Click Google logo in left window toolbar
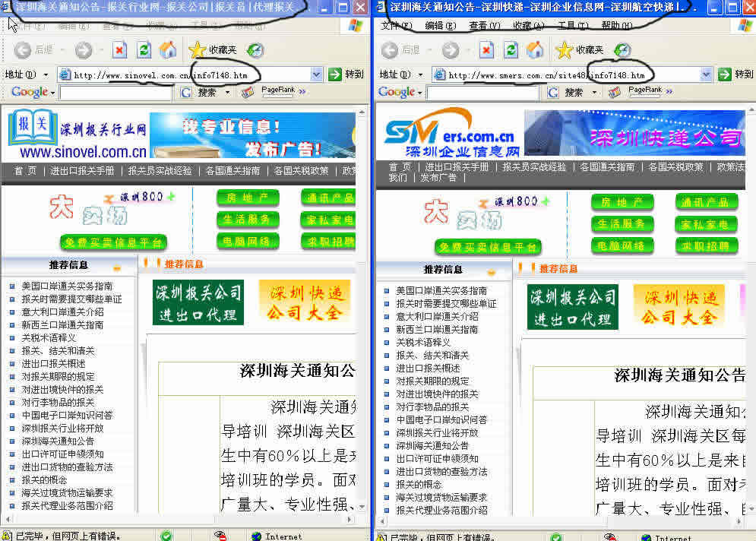756x541 pixels. (30, 92)
